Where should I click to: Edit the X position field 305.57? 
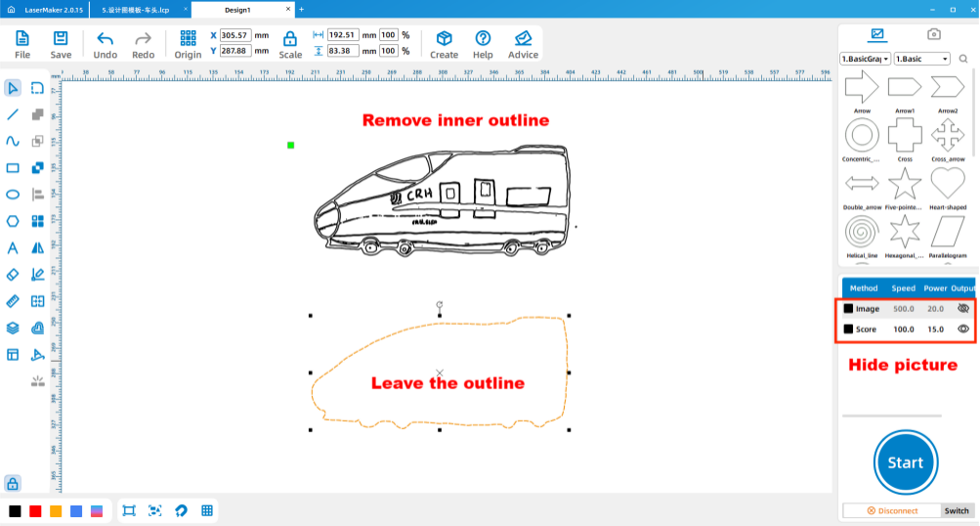pyautogui.click(x=235, y=35)
